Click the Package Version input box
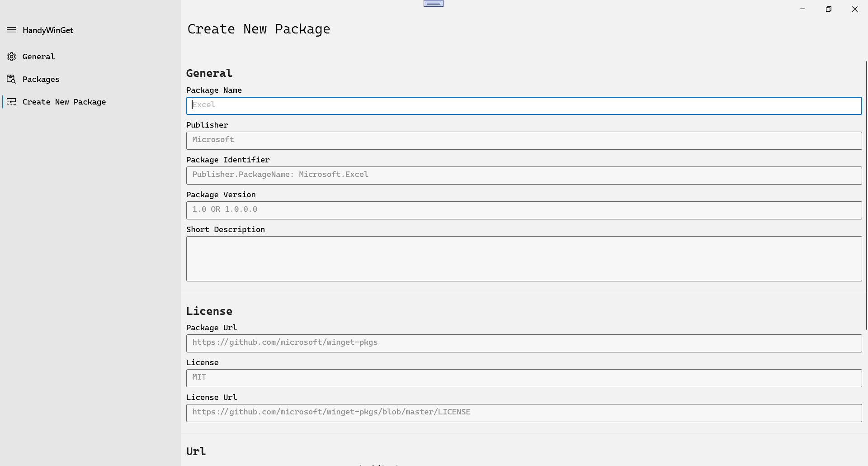 (524, 210)
